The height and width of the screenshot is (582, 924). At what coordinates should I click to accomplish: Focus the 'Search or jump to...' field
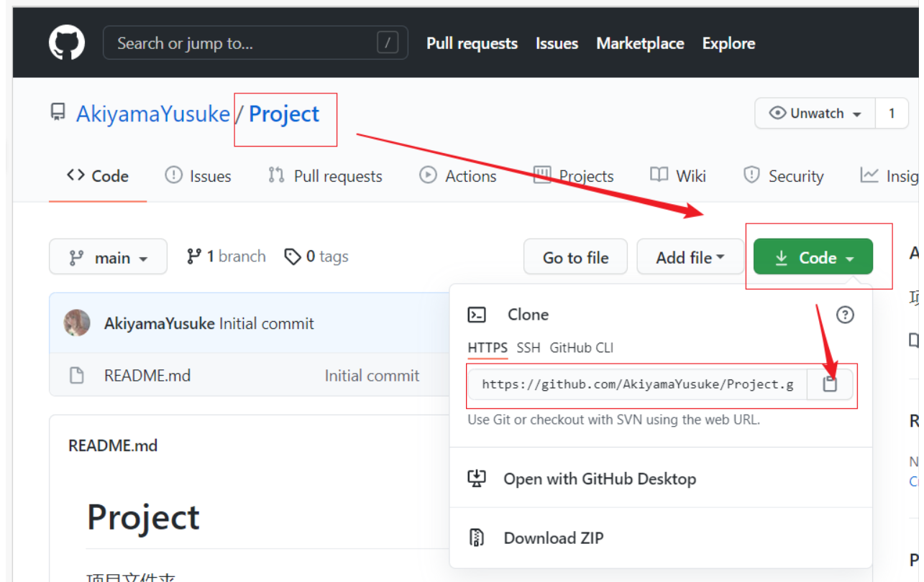coord(255,43)
